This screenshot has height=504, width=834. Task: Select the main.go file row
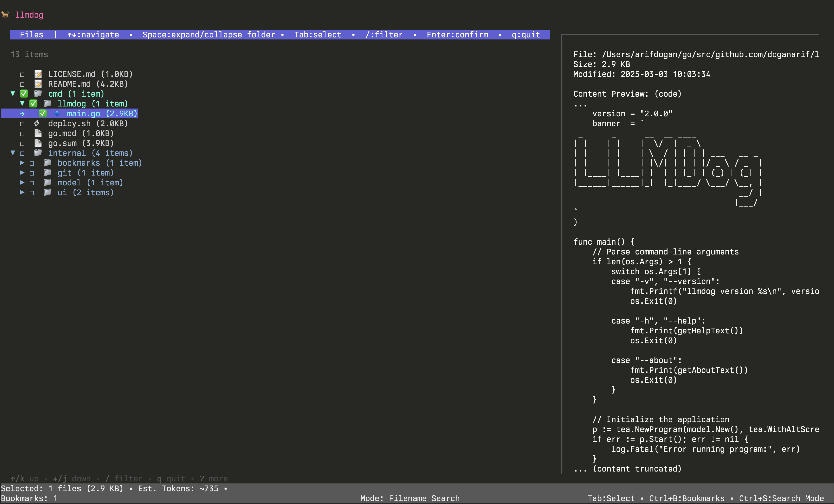102,114
